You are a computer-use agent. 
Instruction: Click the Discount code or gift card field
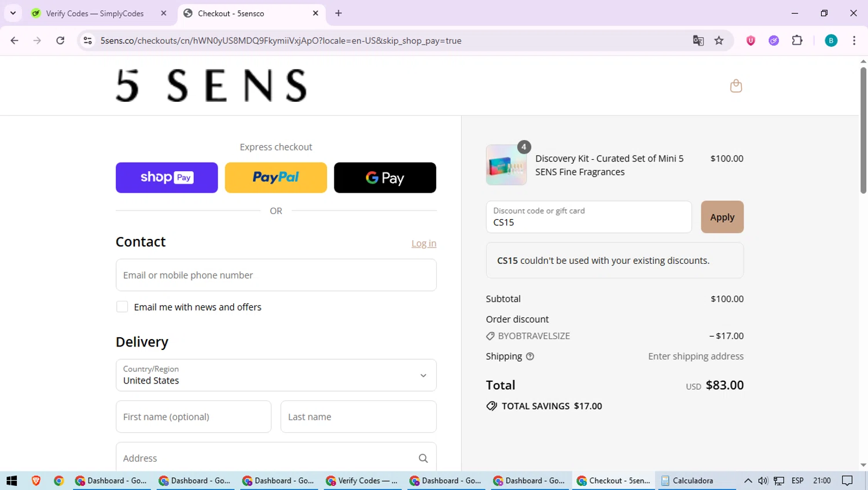click(x=589, y=217)
